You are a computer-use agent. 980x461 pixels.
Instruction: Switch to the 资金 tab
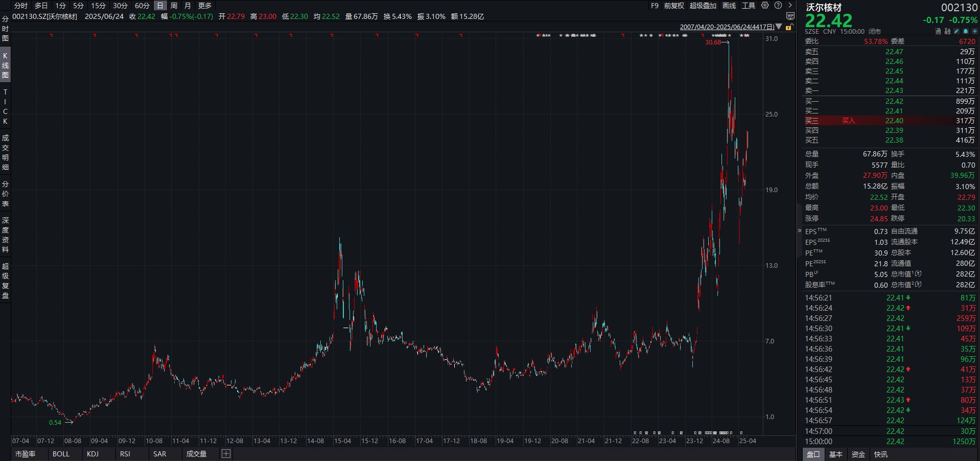(x=859, y=454)
